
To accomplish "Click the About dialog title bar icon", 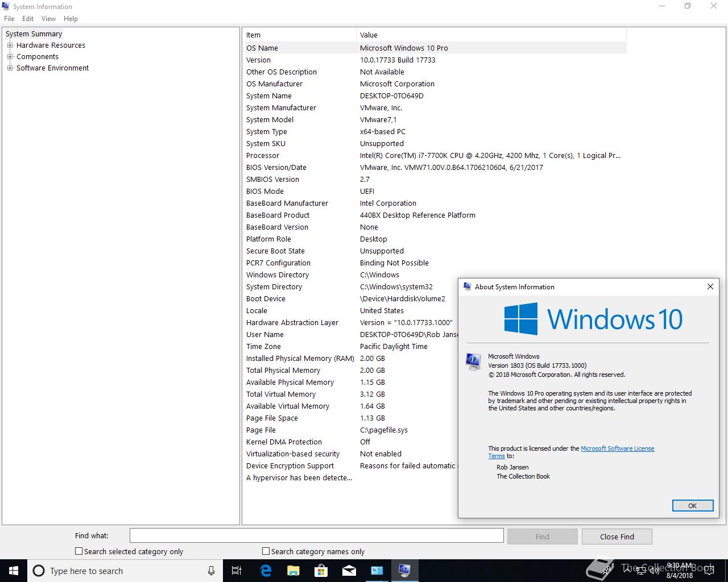I will [467, 286].
